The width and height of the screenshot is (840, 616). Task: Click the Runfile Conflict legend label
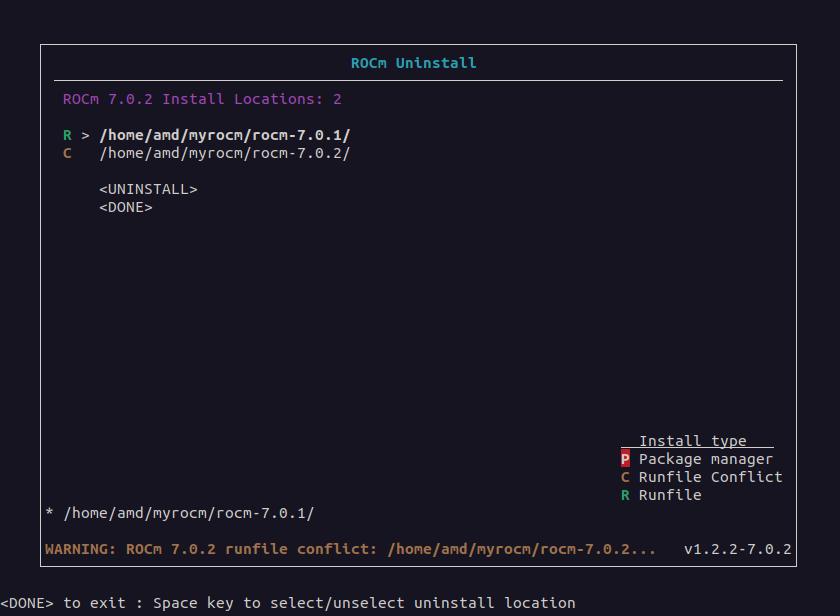[x=710, y=477]
